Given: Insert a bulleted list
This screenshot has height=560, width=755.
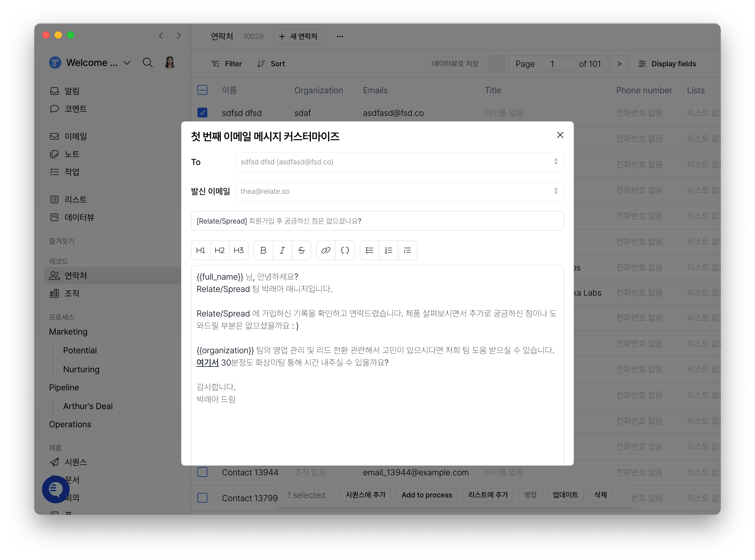Looking at the screenshot, I should (x=369, y=250).
